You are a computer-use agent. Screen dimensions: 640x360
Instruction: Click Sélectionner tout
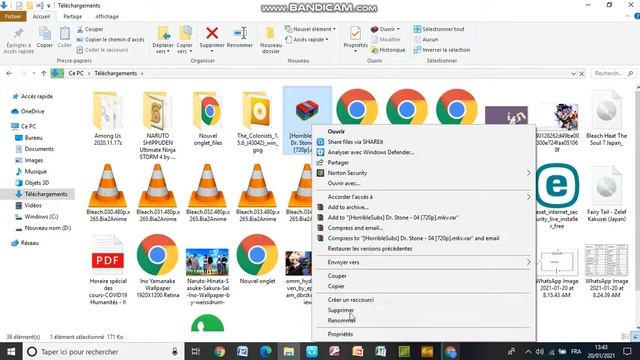pyautogui.click(x=439, y=29)
